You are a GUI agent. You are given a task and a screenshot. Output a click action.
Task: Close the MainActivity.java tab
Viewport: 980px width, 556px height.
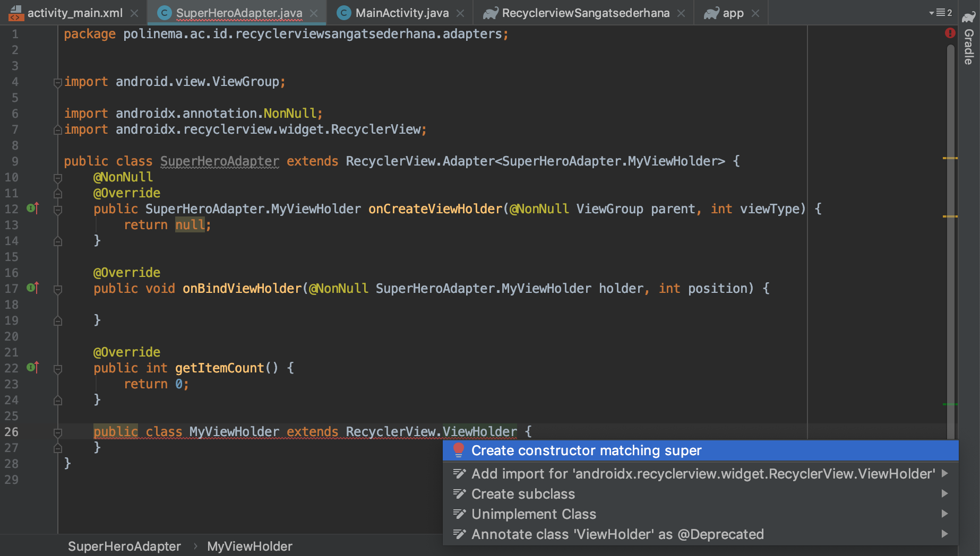click(460, 13)
